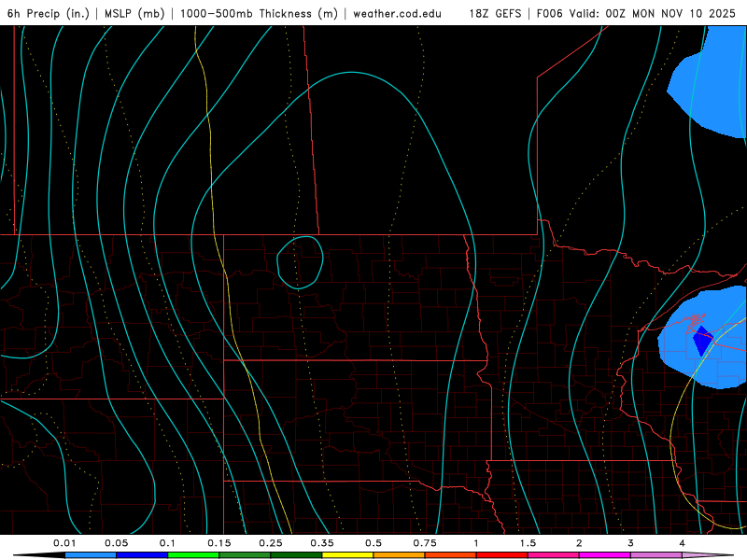Click the '4' legend value label
Viewport: 747px width, 560px height.
click(683, 543)
